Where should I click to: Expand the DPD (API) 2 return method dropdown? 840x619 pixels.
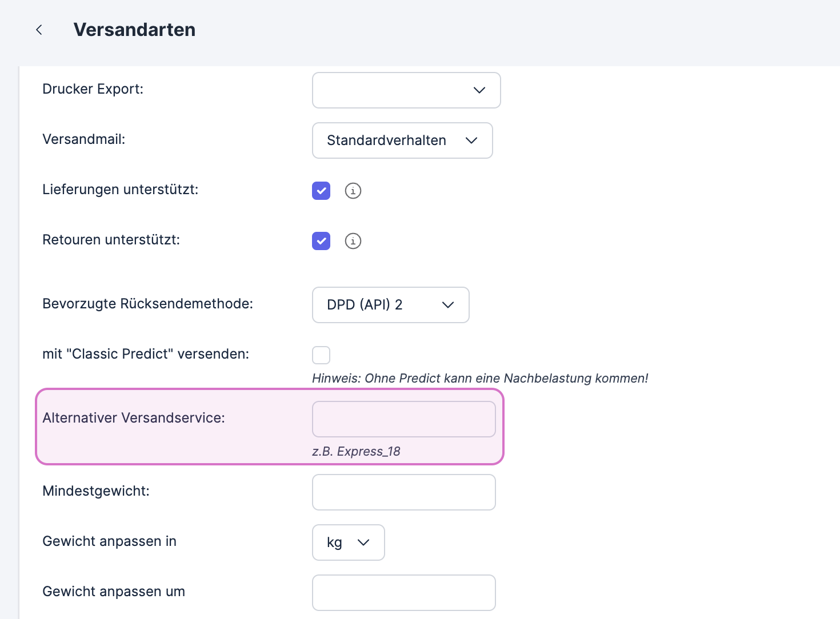pyautogui.click(x=390, y=305)
